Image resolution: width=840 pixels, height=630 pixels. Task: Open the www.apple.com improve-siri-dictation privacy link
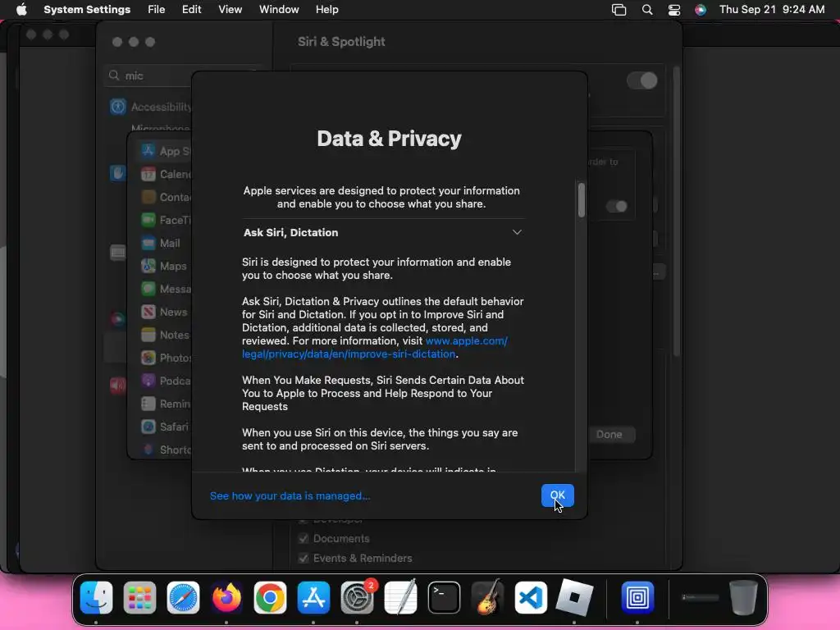pyautogui.click(x=374, y=347)
